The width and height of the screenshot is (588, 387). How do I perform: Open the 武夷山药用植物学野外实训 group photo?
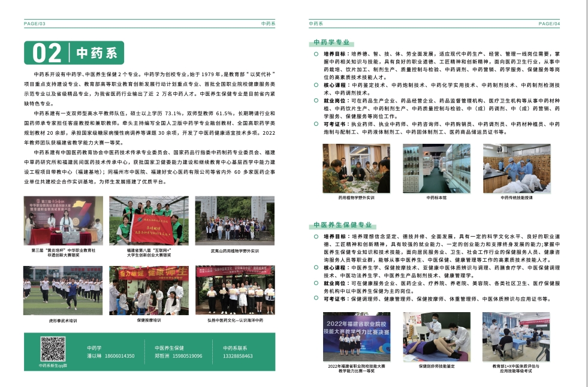[x=235, y=220]
